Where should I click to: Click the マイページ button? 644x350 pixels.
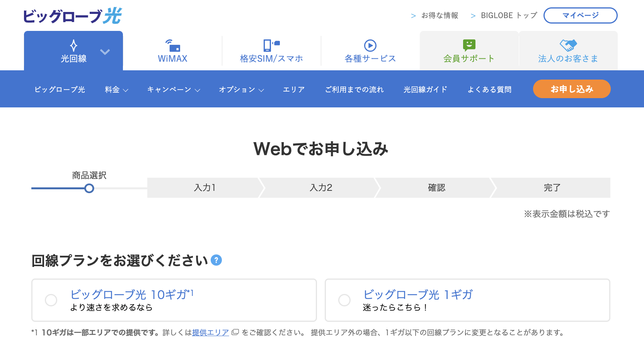pos(581,15)
